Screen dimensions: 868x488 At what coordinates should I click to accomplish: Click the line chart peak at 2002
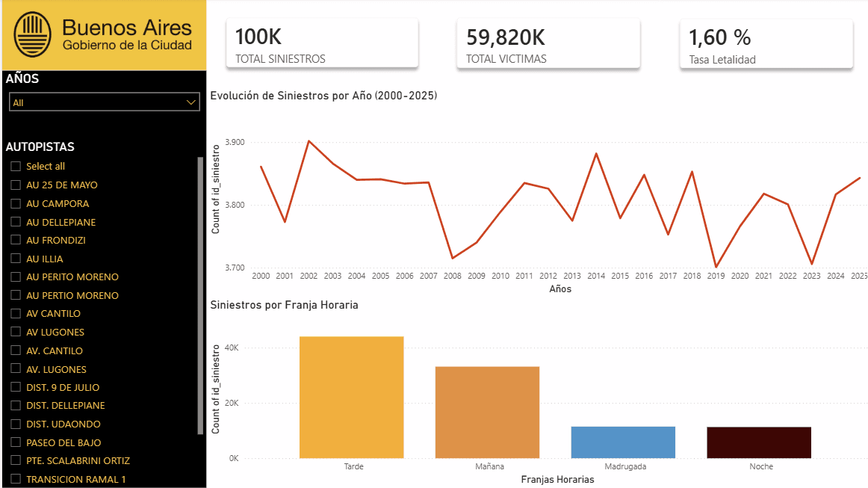tap(309, 140)
